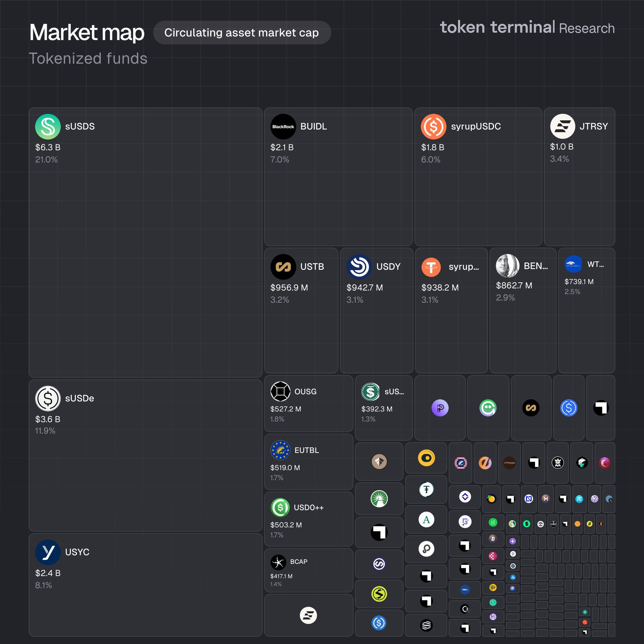Click the EUTBL EU stars icon
Image resolution: width=644 pixels, height=644 pixels.
(280, 450)
